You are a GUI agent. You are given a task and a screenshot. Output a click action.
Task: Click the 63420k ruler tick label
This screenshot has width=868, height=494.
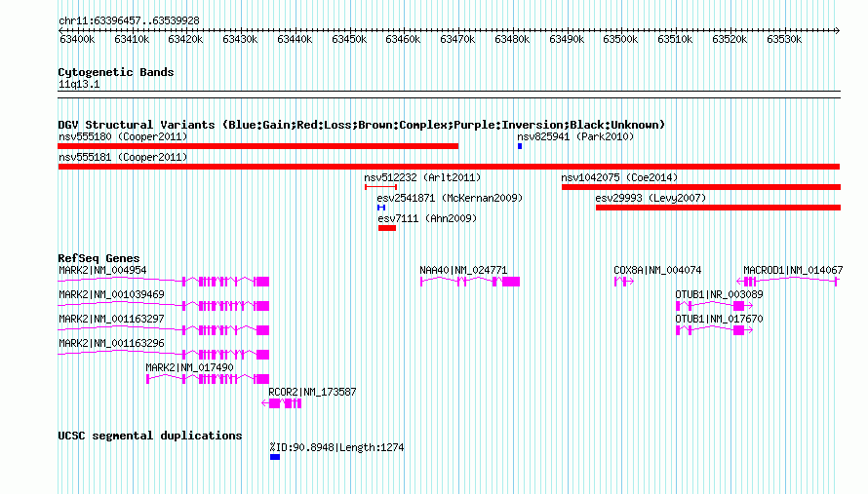point(185,39)
